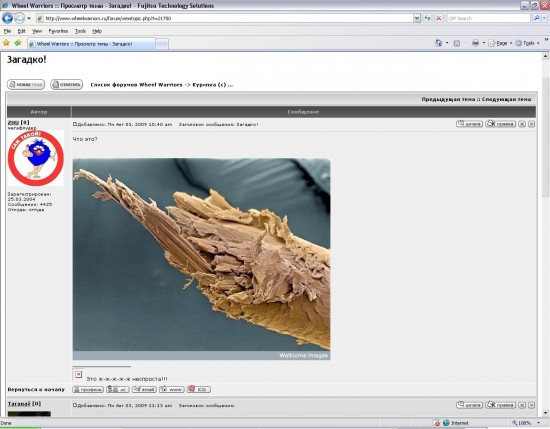The image size is (550, 429).
Task: Click the red Stop loading icon
Action: [438, 18]
